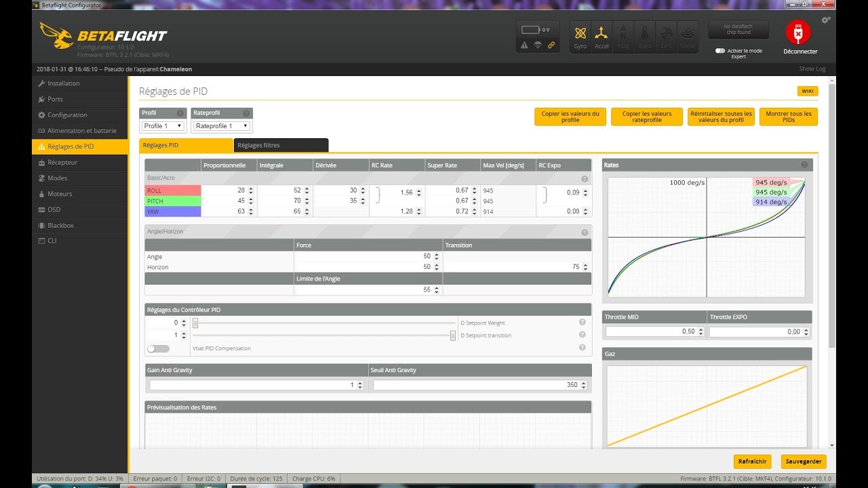Open options via the top-right gear icon
Viewport: 868px width, 488px height.
[825, 20]
